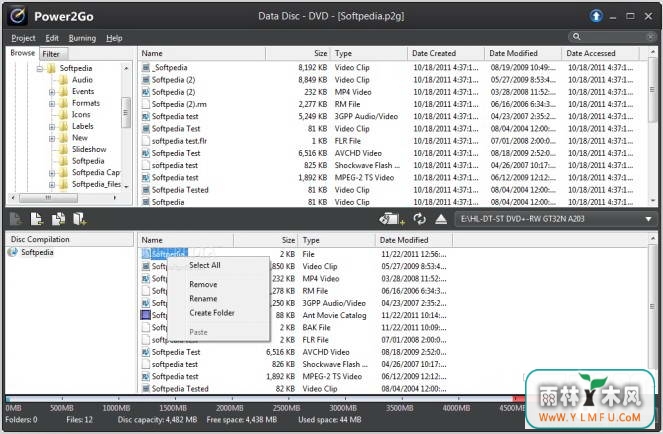Screen dimensions: 663x434
Task: Click the stacked pages icon on compilation toolbar
Action: pyautogui.click(x=58, y=219)
